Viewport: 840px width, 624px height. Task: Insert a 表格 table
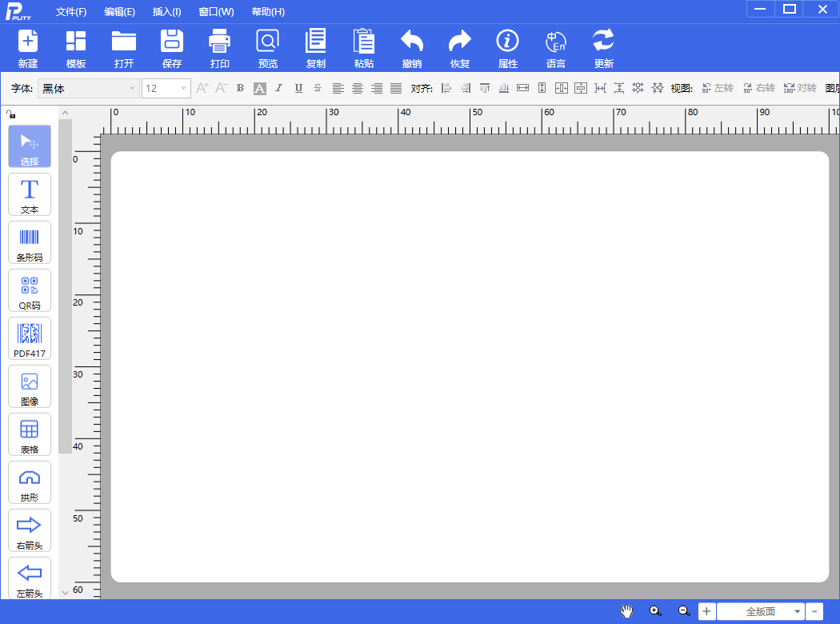30,434
